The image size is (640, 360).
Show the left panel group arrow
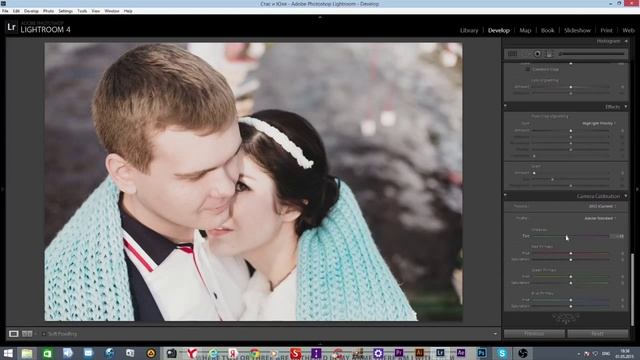point(2,189)
